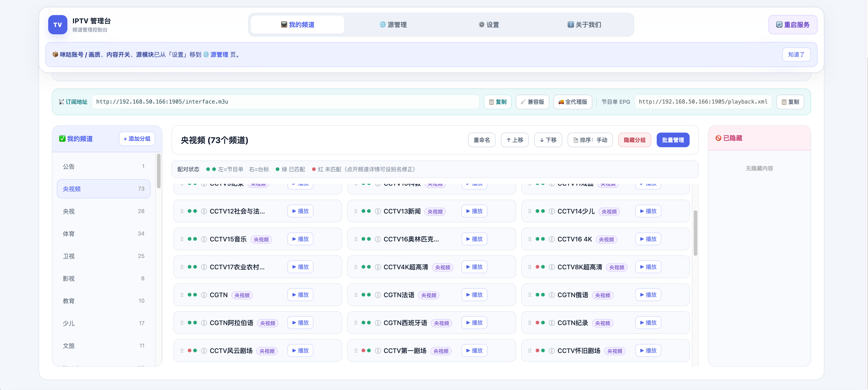Screen dimensions: 868x390
Task: Copy the EPG playback.xml address
Action: tap(790, 102)
